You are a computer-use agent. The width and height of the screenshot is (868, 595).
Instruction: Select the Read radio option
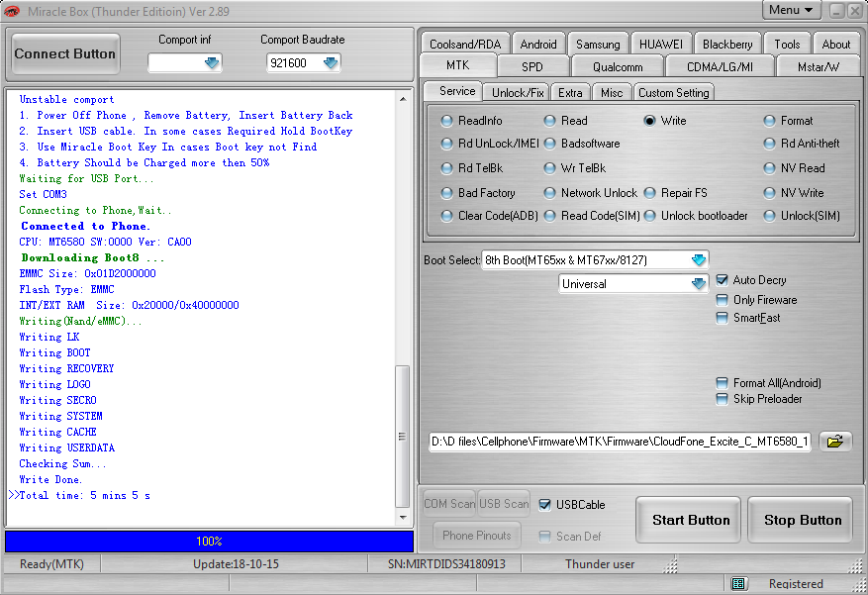coord(549,121)
